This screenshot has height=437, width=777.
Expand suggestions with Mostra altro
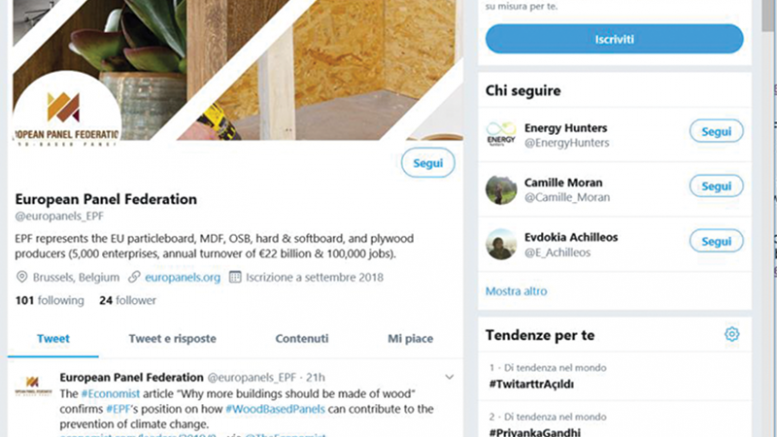tap(516, 291)
